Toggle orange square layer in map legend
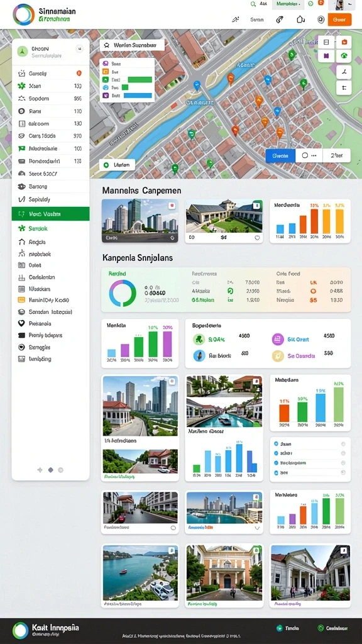The height and width of the screenshot is (644, 362). click(x=106, y=72)
